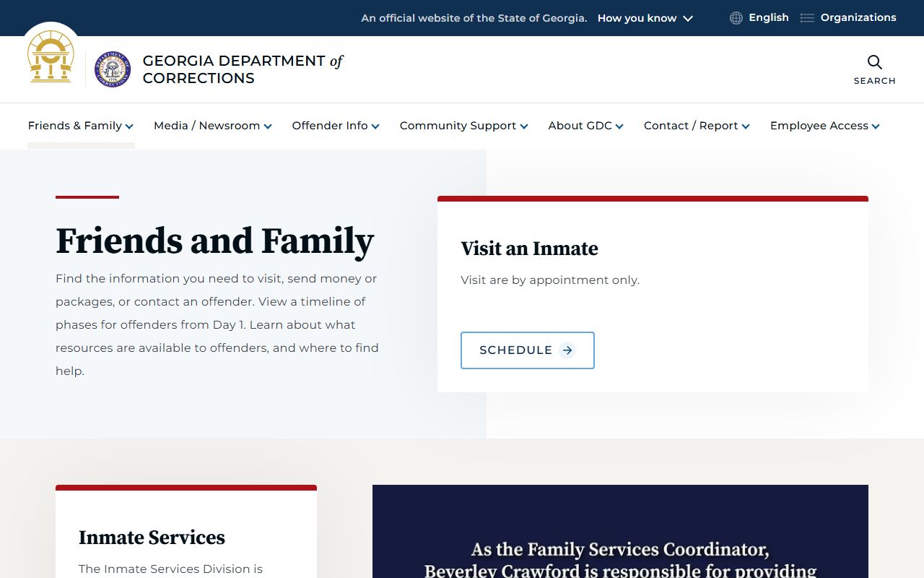Select English language option
Image resolution: width=924 pixels, height=578 pixels.
click(x=769, y=17)
